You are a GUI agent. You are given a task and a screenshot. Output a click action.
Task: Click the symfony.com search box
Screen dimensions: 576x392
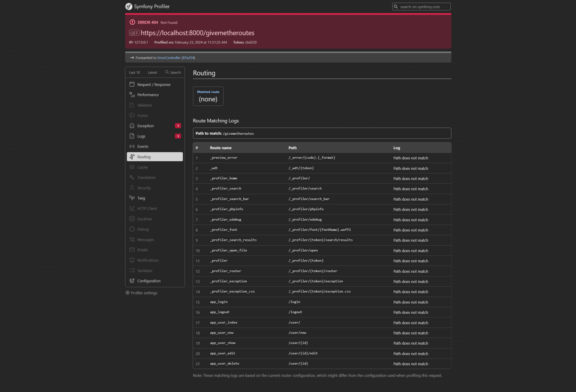pos(421,6)
